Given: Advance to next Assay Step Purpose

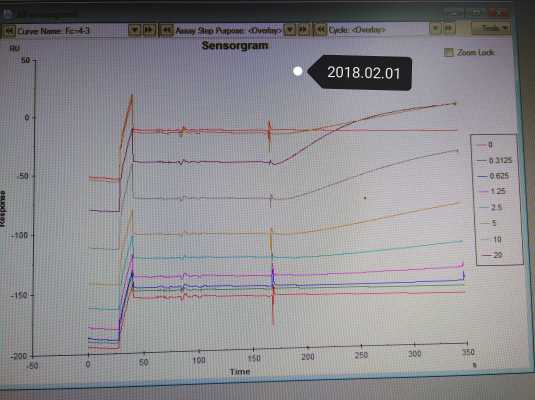Looking at the screenshot, I should [x=304, y=30].
